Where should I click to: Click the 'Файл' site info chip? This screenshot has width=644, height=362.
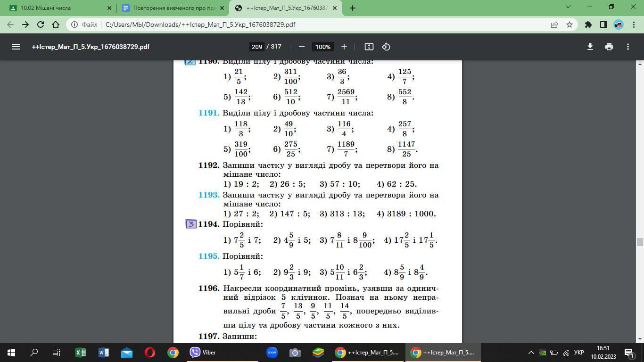pyautogui.click(x=84, y=25)
